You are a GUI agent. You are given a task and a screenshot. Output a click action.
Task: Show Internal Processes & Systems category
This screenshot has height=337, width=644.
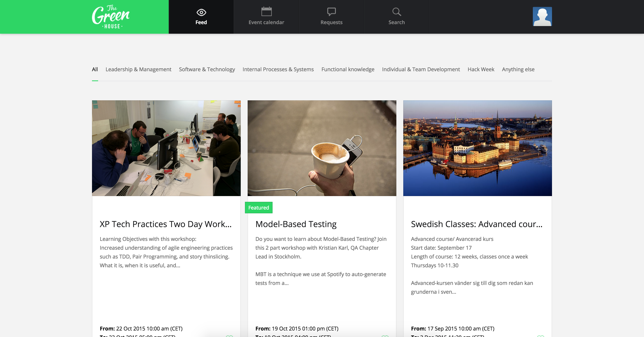(278, 70)
